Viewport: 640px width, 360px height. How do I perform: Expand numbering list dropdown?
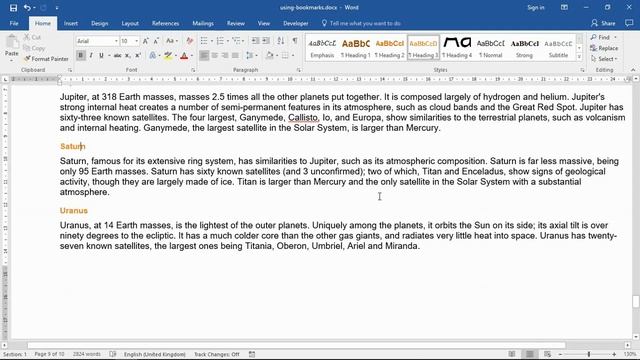click(228, 41)
